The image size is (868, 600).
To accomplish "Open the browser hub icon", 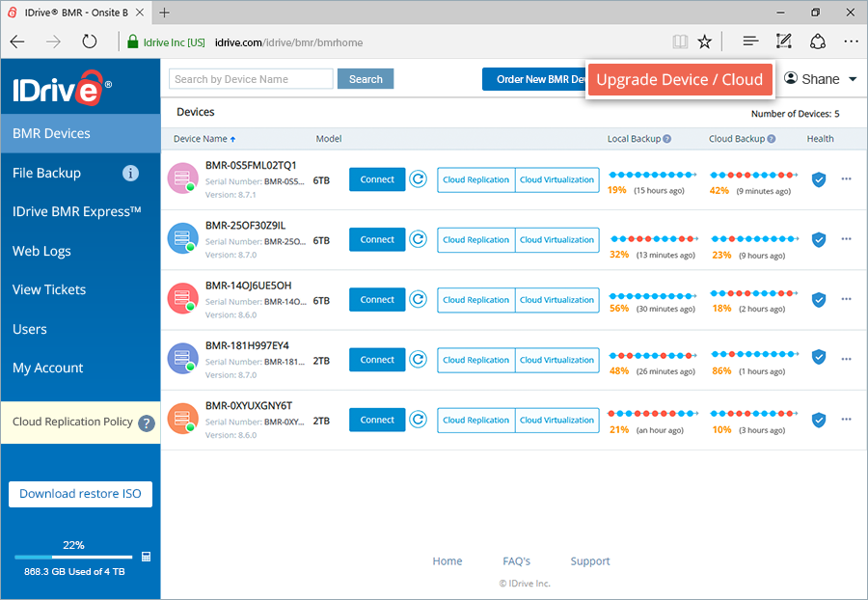I will (x=750, y=41).
